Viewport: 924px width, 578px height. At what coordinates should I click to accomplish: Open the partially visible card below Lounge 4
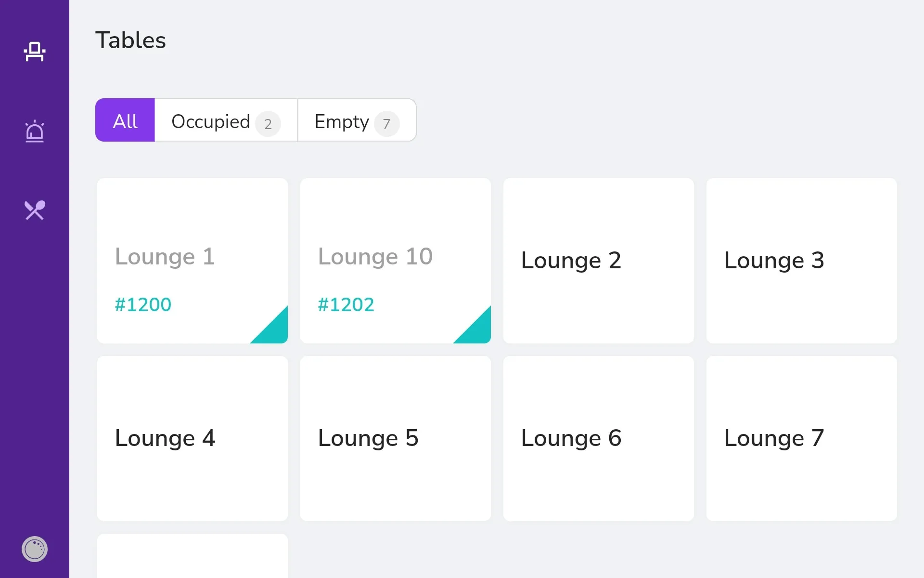pyautogui.click(x=192, y=556)
